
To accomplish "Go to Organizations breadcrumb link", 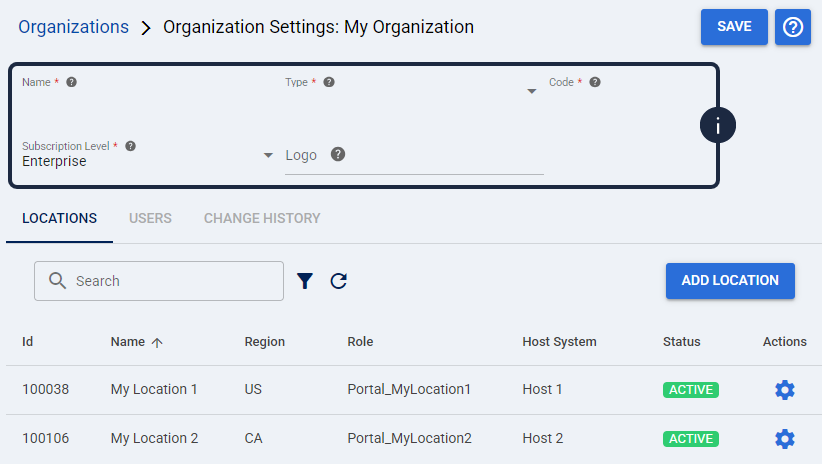I will click(73, 27).
